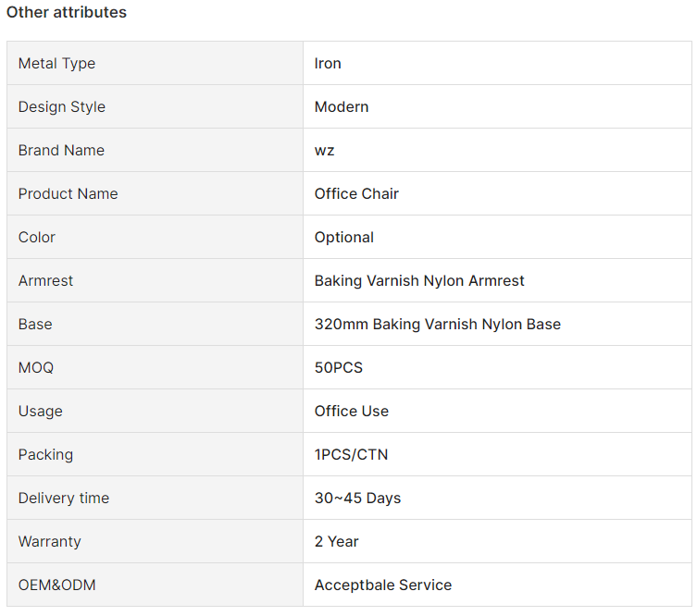Click the Iron value cell

497,63
